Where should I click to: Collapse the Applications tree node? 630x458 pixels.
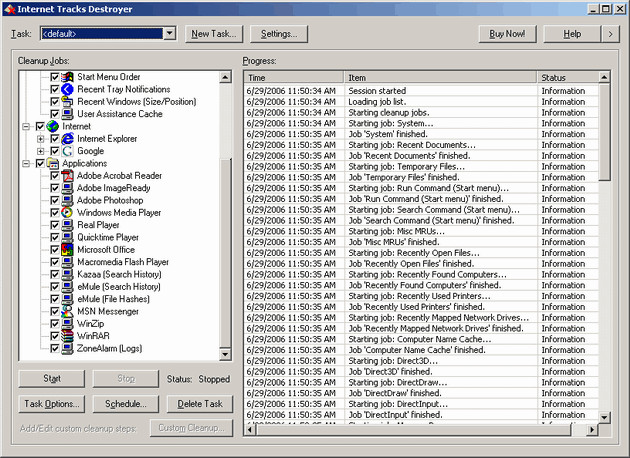coord(26,164)
